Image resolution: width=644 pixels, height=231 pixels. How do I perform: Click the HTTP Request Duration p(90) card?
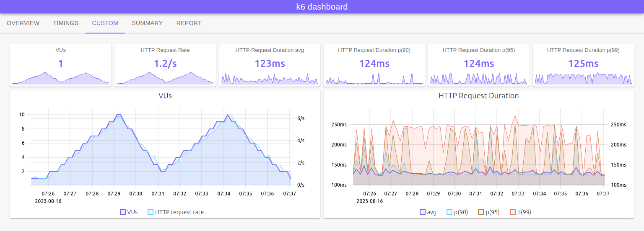coord(374,65)
